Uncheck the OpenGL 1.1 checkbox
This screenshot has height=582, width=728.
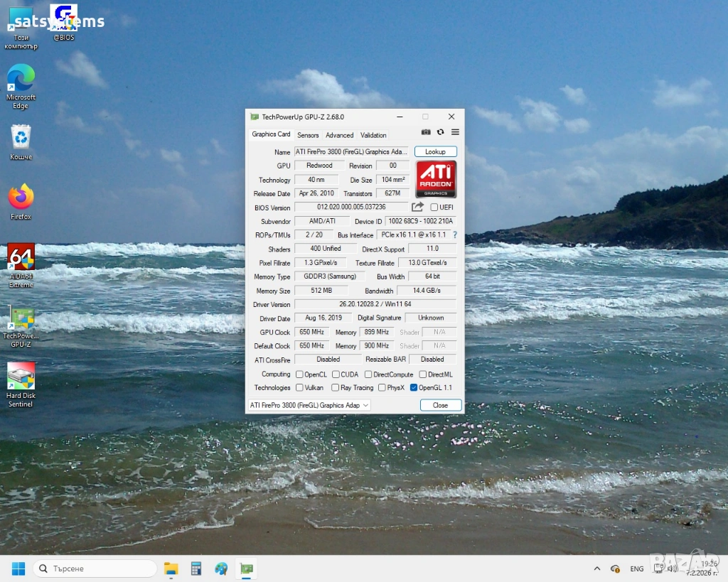[414, 388]
